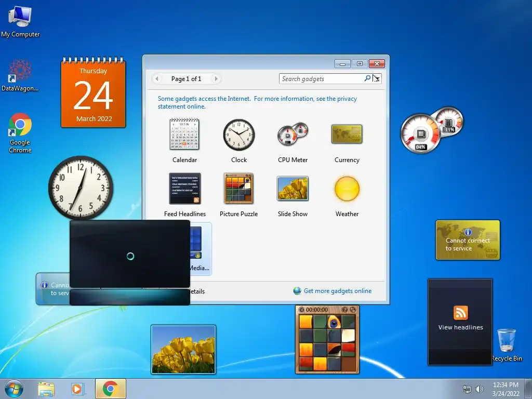Select the Calendar gadget in the gallery
Viewport: 532px width, 399px height.
pos(184,141)
